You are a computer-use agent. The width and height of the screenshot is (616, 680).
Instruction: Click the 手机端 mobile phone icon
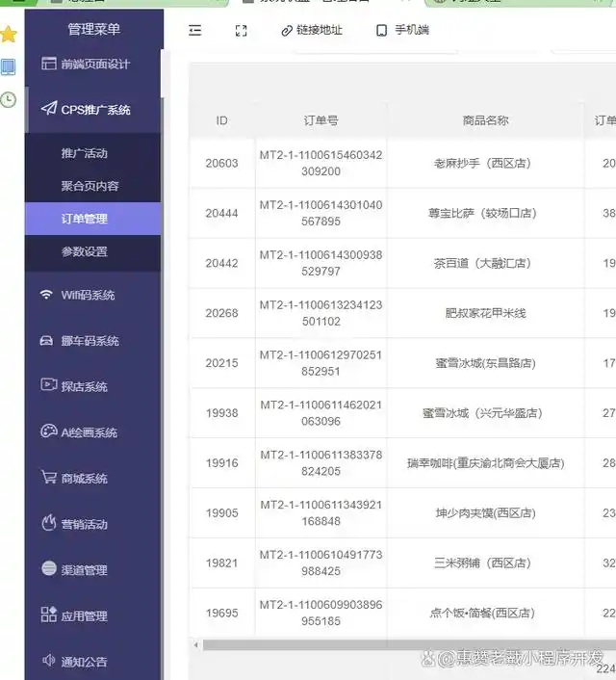point(382,31)
